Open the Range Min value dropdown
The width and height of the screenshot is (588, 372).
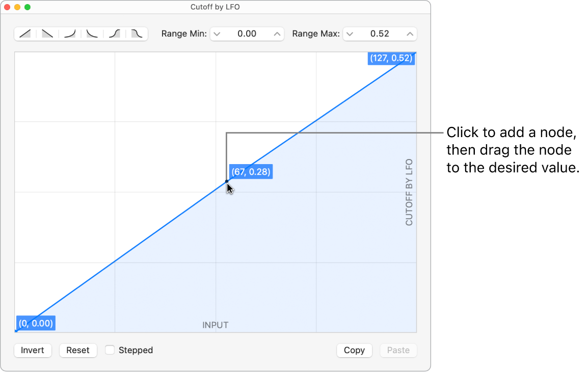(x=217, y=34)
